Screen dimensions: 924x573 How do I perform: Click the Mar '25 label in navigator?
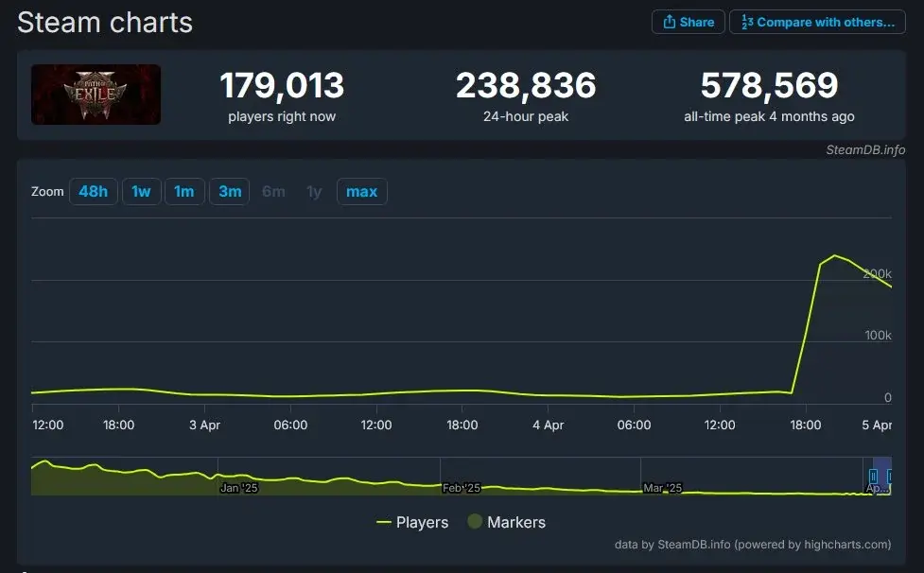(662, 488)
